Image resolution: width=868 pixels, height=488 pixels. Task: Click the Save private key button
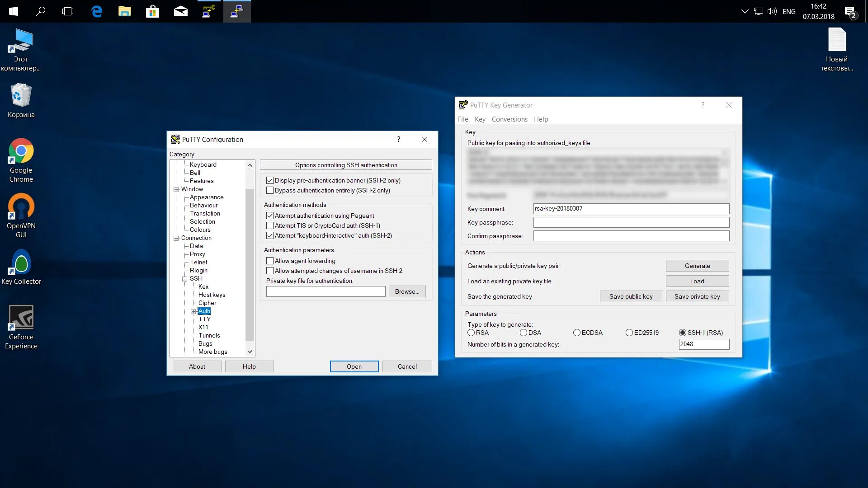[697, 296]
